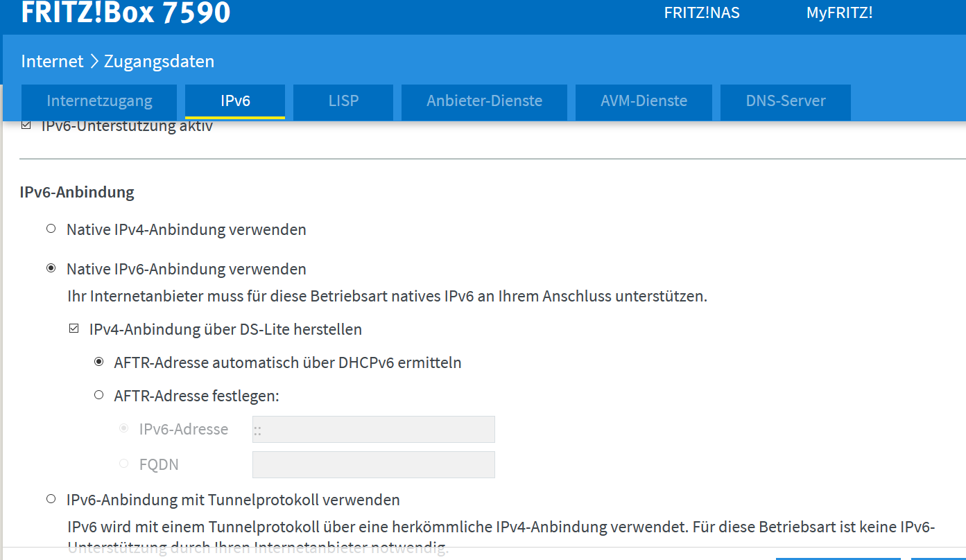Click the FRITZ!Box 7590 logo title

click(x=126, y=12)
